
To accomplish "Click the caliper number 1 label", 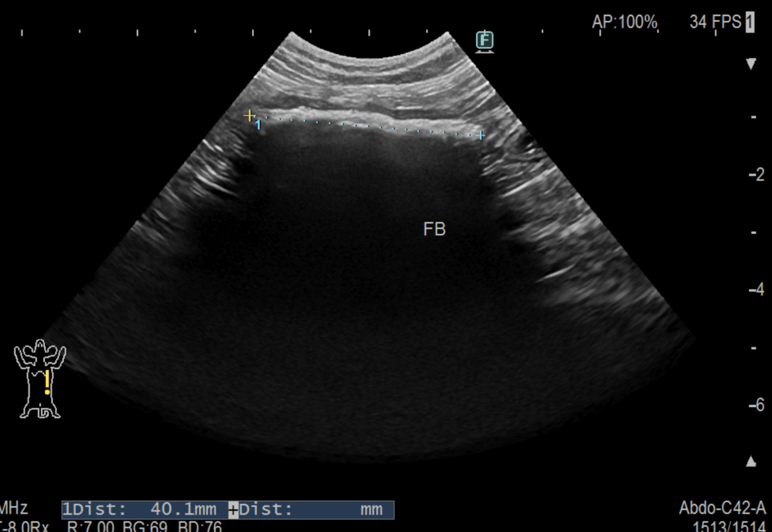I will pos(258,125).
